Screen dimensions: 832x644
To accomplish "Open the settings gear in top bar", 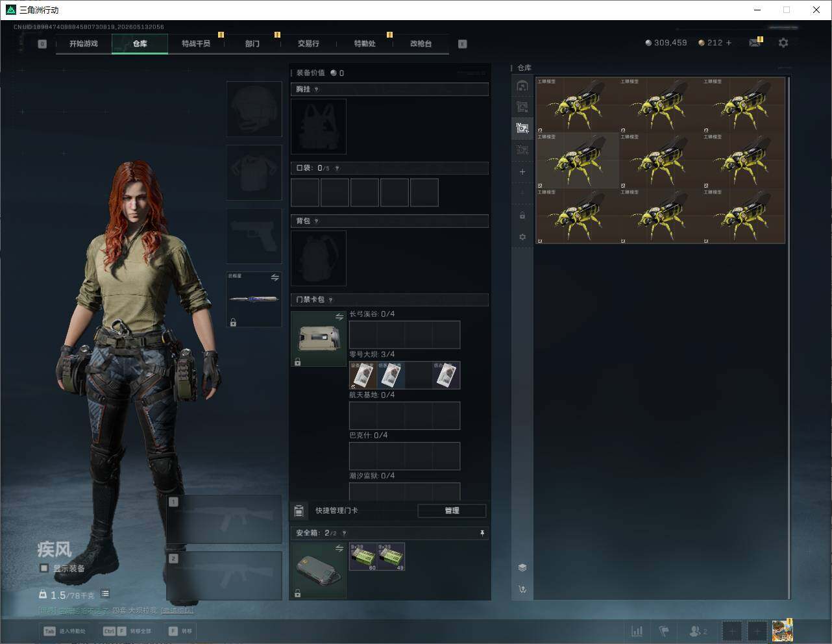I will point(783,43).
